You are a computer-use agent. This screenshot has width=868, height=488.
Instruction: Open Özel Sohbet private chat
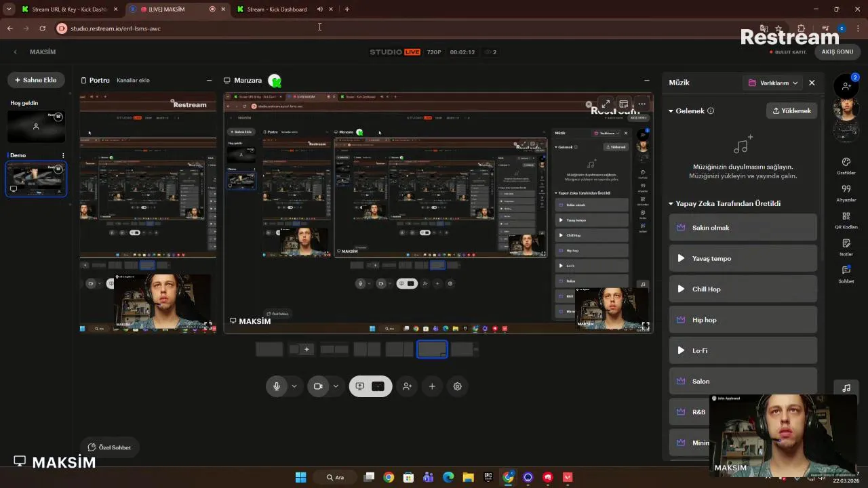pos(109,447)
